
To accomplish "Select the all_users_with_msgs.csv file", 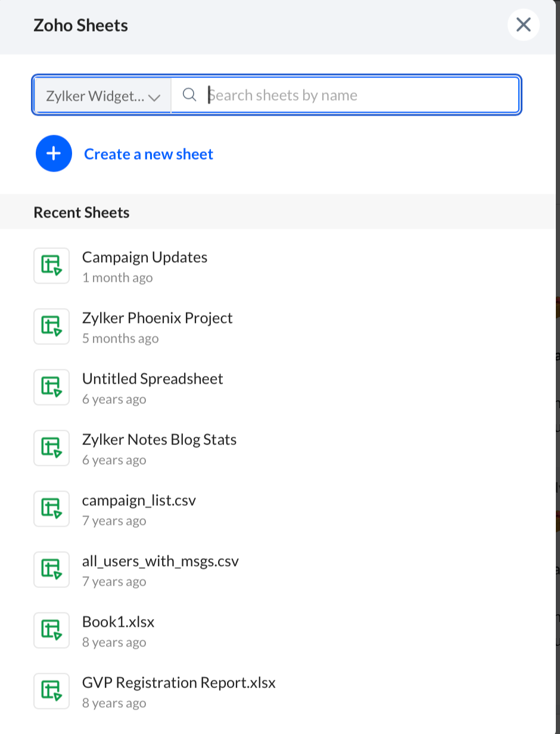I will (x=160, y=561).
